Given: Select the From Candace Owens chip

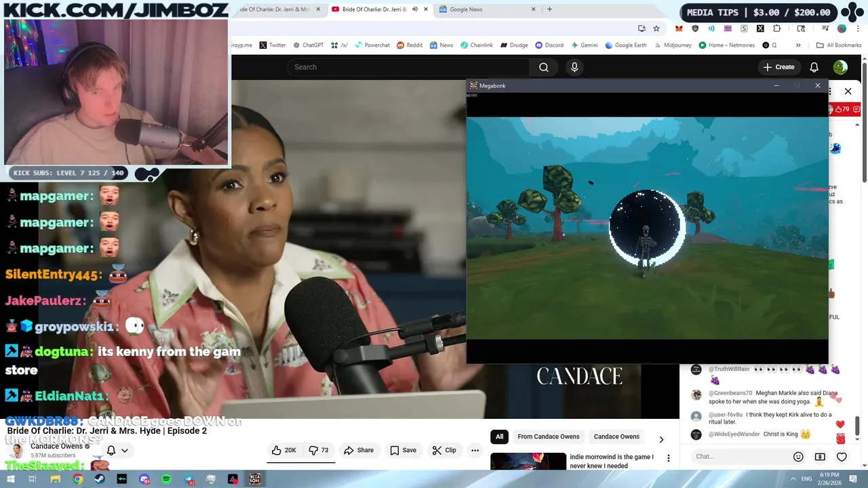Looking at the screenshot, I should click(x=549, y=436).
